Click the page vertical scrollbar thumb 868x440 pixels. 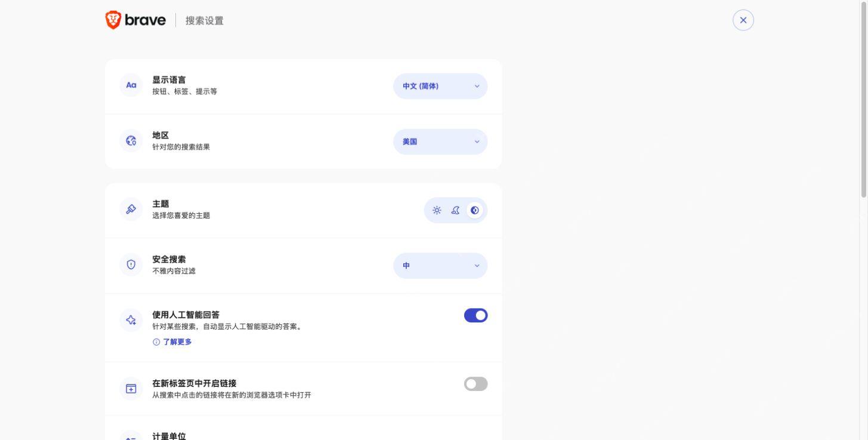coord(863,99)
